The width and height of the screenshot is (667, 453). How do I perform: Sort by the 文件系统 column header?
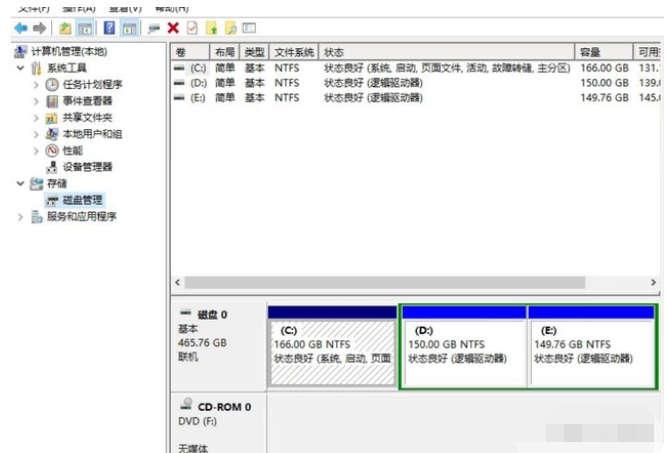[x=294, y=52]
